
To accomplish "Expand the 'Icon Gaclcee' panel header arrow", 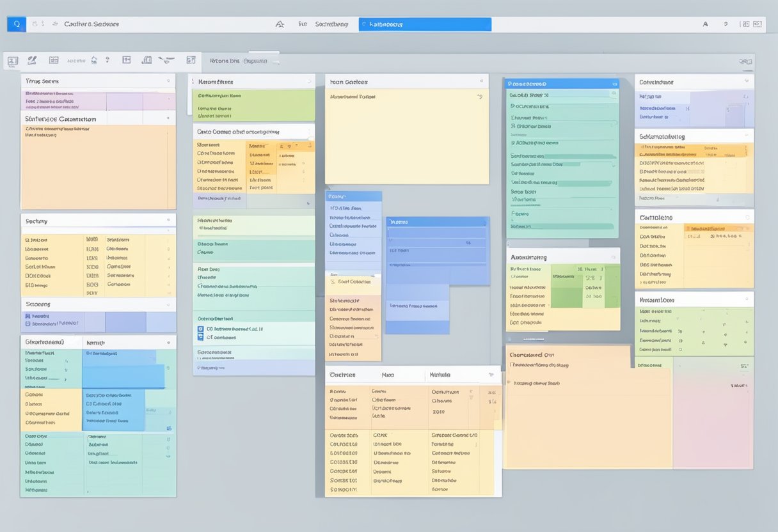I will coord(480,82).
